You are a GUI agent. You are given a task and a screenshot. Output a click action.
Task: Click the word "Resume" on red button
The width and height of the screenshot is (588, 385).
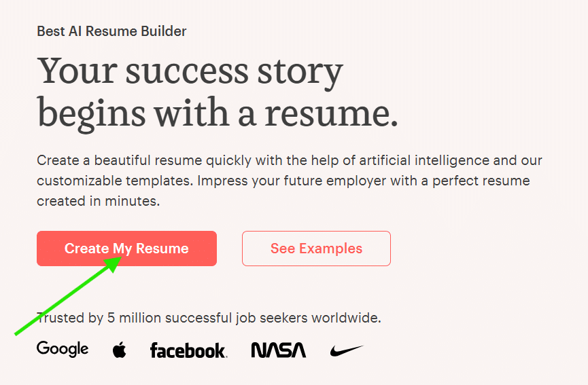click(x=162, y=249)
